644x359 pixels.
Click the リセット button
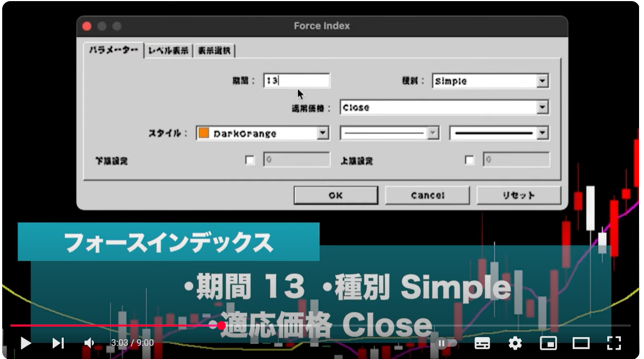tap(519, 195)
